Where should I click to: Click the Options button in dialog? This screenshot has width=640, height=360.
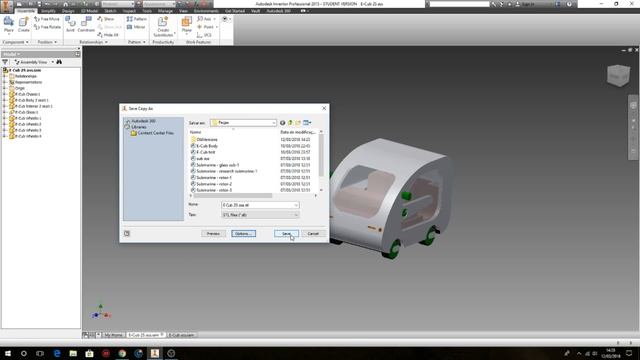244,234
